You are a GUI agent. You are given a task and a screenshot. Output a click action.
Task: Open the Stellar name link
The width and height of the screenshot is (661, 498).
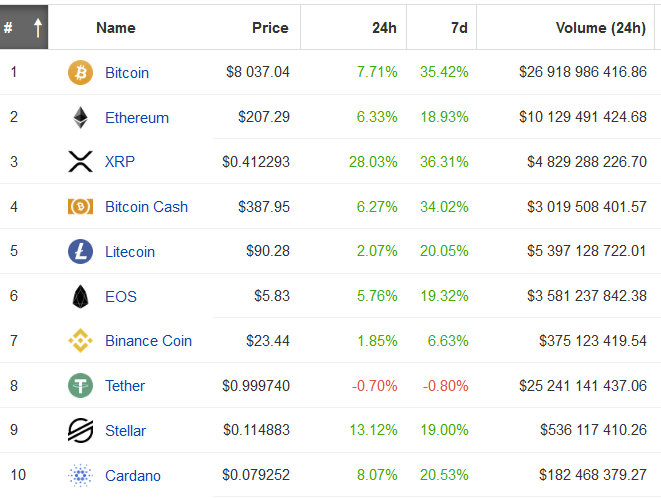point(125,431)
